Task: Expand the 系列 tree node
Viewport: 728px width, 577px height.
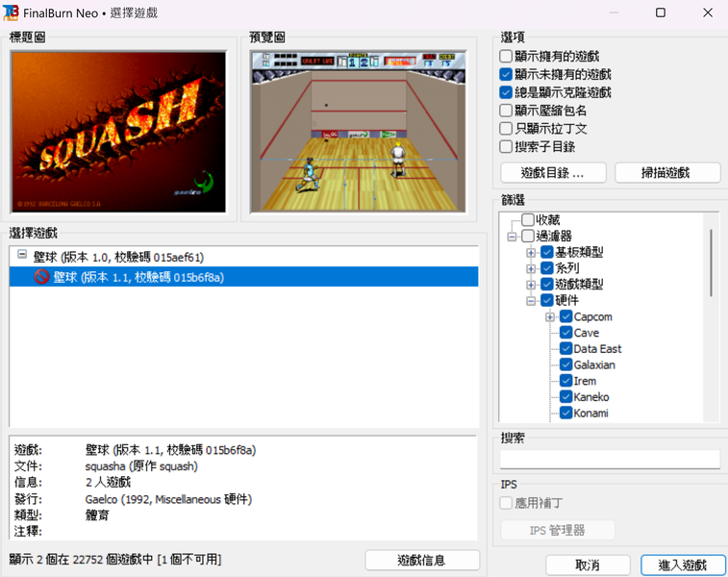Action: (x=531, y=268)
